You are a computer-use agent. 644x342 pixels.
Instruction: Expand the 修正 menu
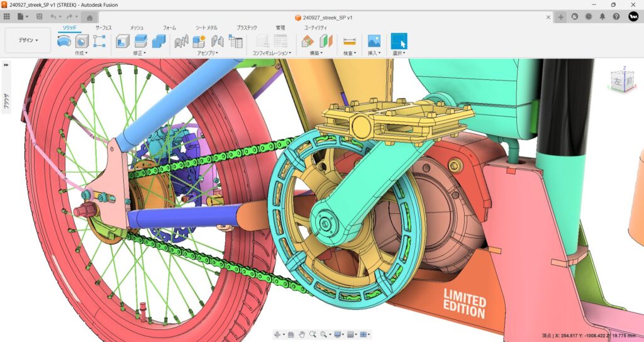coord(140,53)
